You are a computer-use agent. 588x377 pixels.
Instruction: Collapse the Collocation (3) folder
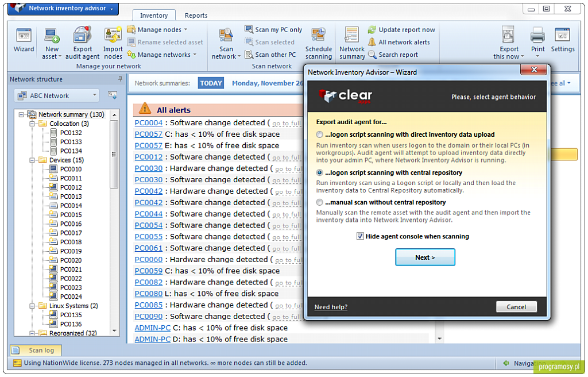point(32,124)
